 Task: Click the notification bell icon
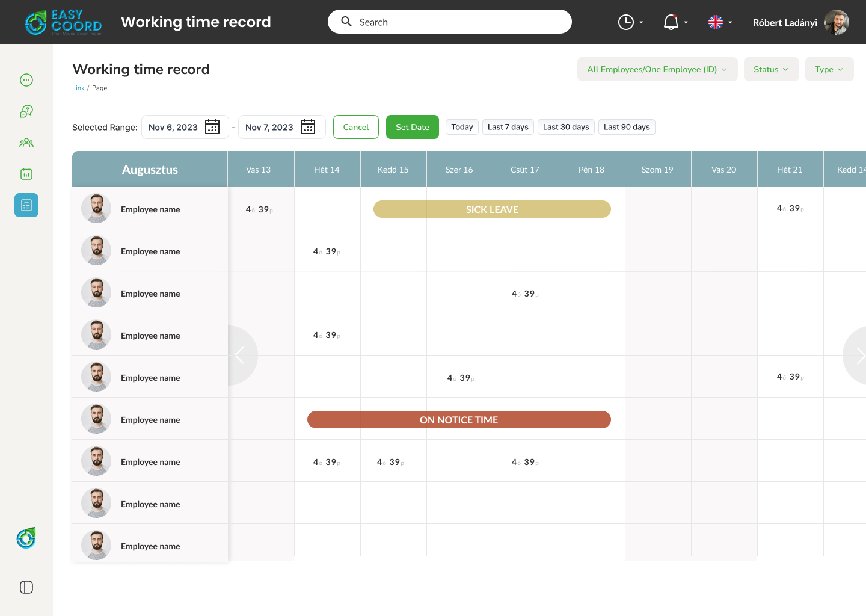(671, 22)
